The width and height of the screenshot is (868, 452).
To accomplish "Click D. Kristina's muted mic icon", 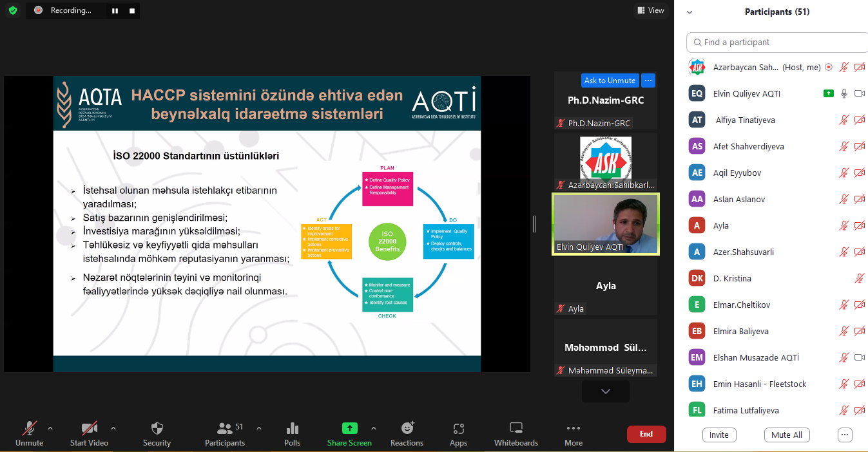I will 860,278.
